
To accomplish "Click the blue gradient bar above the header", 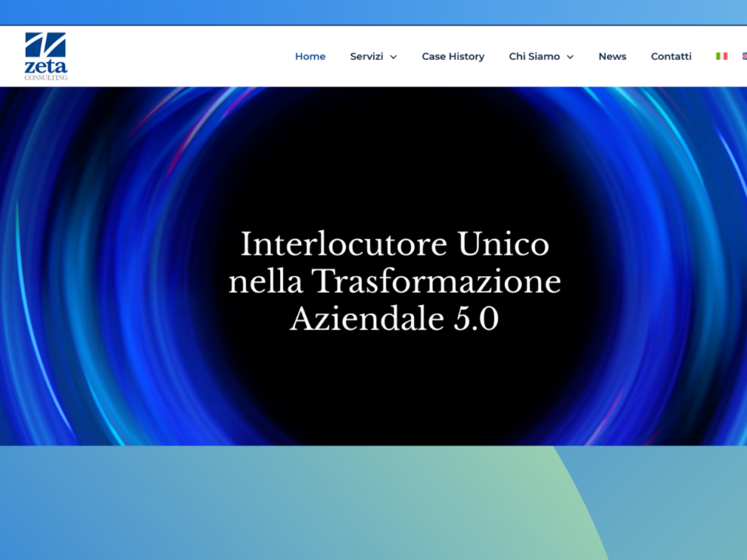I will click(x=373, y=12).
